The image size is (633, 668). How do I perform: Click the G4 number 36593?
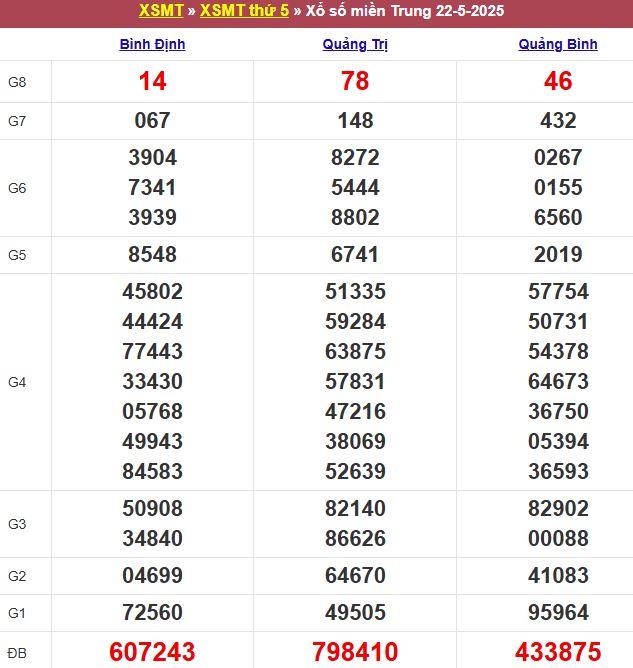558,471
